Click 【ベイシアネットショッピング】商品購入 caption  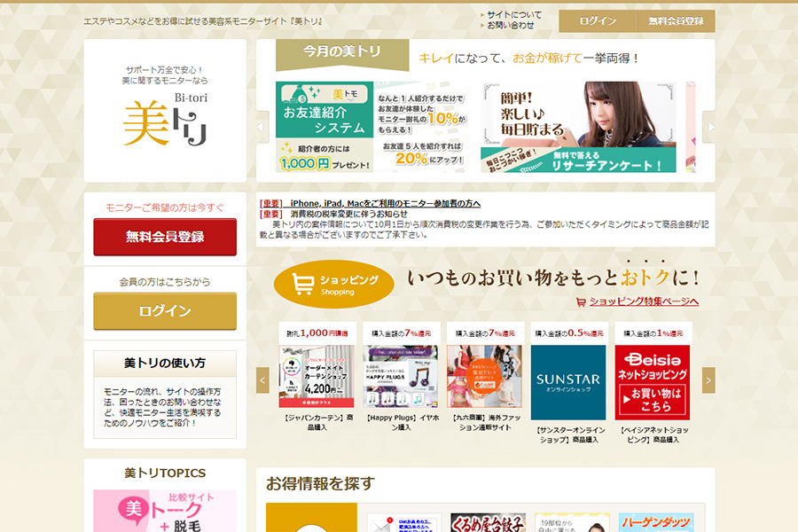(653, 434)
